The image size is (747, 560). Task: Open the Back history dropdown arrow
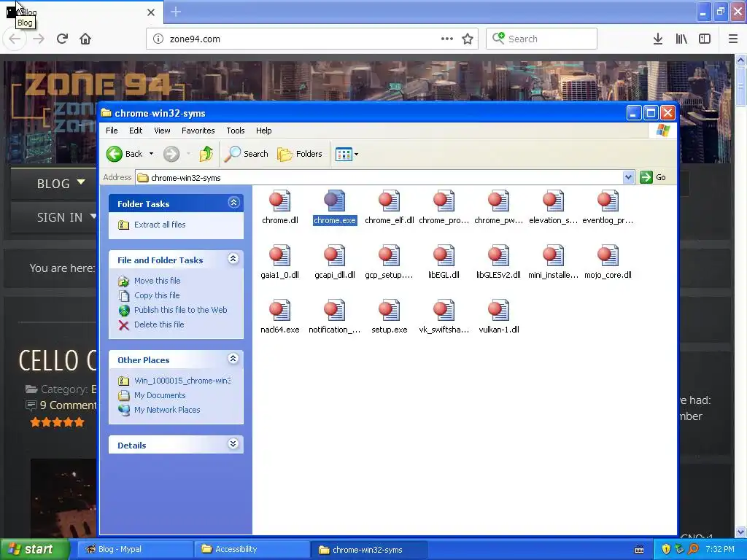click(151, 154)
